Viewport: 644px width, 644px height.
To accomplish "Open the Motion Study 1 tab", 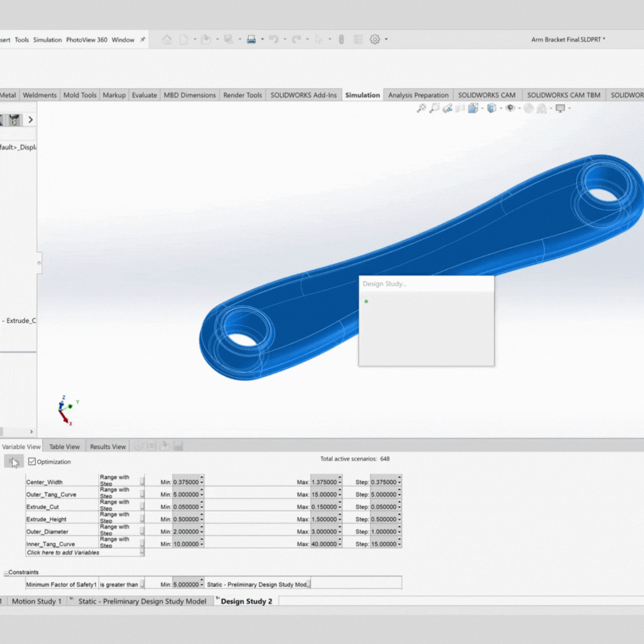I will (x=36, y=601).
